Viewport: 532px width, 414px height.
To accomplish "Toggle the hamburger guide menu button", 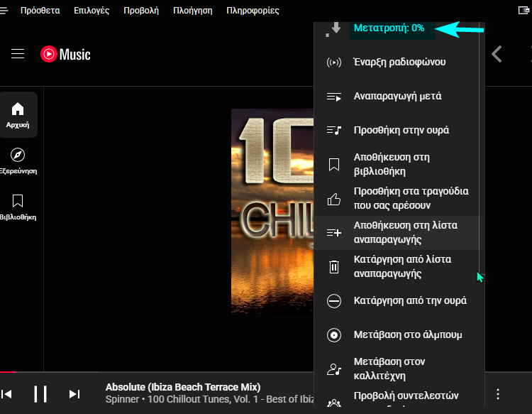I will click(18, 54).
